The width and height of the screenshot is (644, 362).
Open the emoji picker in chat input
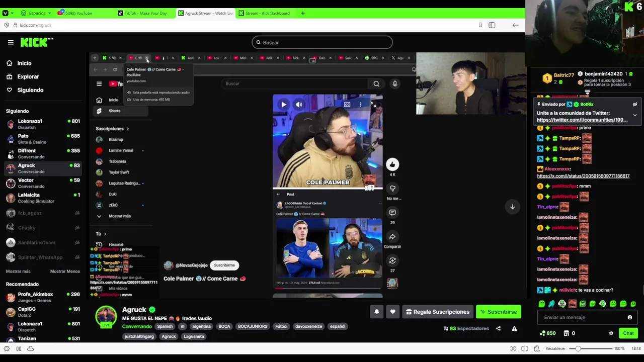(629, 318)
